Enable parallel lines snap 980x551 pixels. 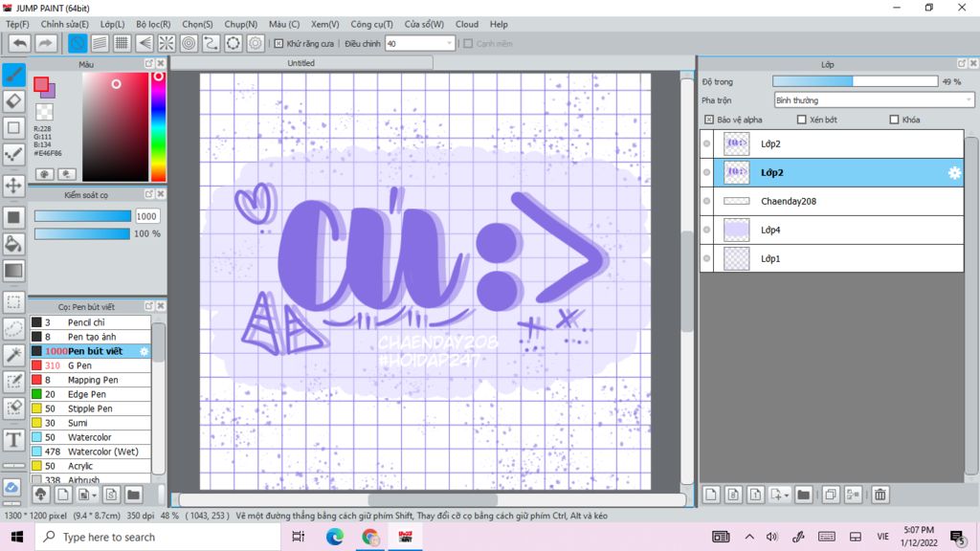(x=100, y=43)
